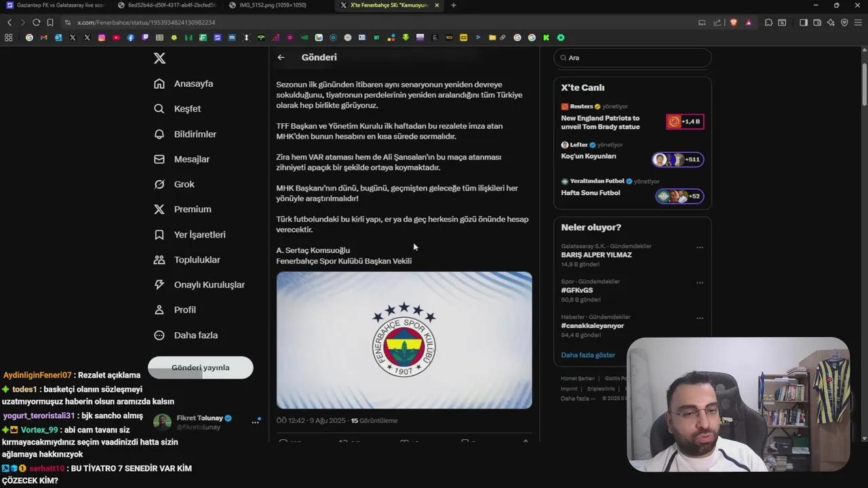
Task: Open the extensions puzzle icon
Action: 768,22
